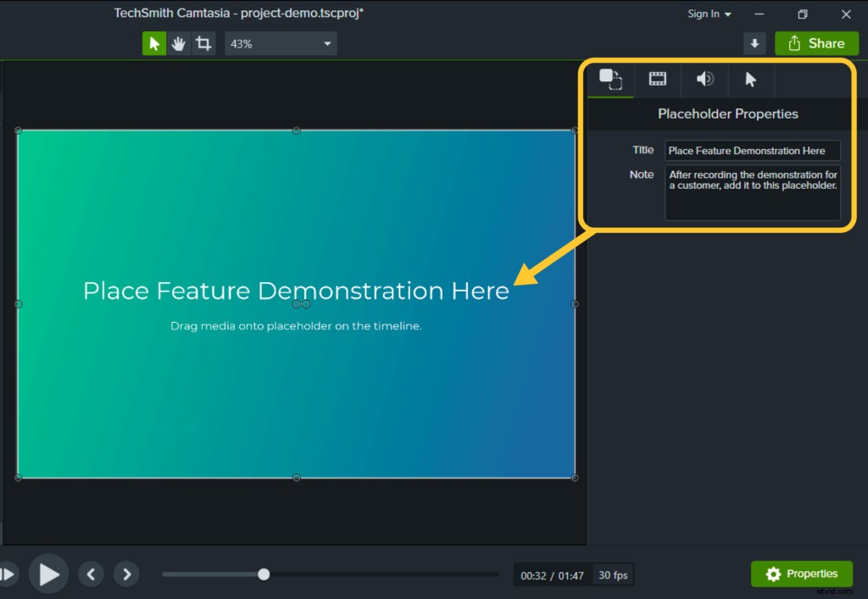Screen dimensions: 868x599
Task: Select the Edit arrow tool
Action: pos(153,42)
